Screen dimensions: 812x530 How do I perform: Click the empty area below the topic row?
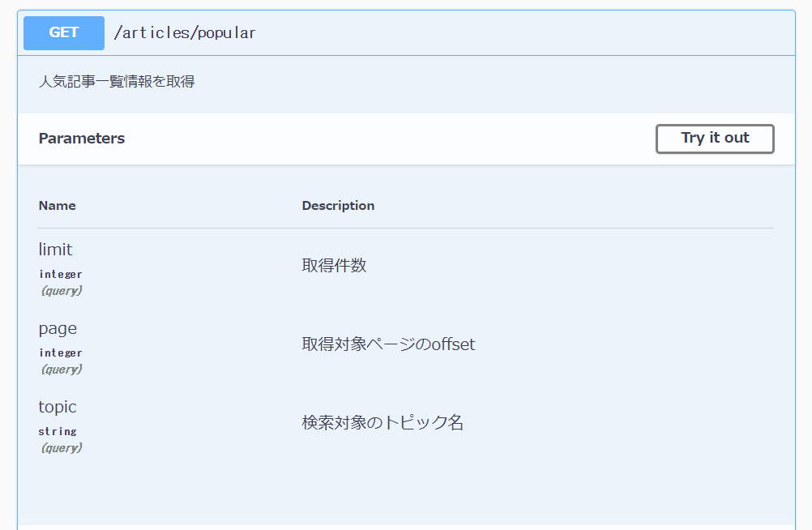point(405,490)
